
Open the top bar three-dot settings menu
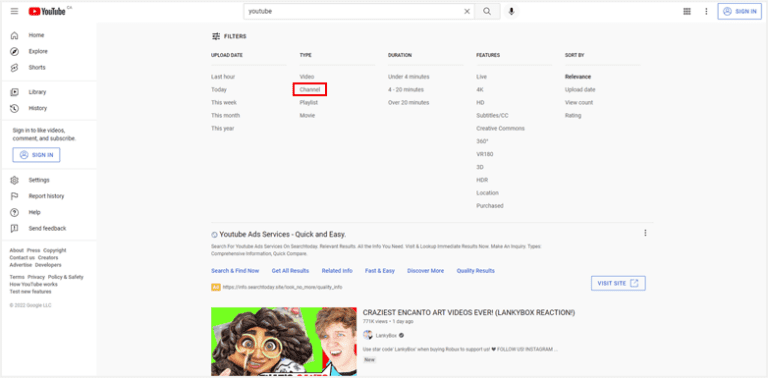(706, 11)
